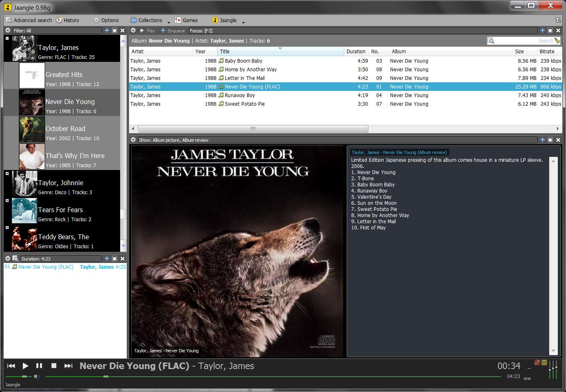Expand the Tears For Fears artist node
The width and height of the screenshot is (566, 392).
[x=7, y=200]
